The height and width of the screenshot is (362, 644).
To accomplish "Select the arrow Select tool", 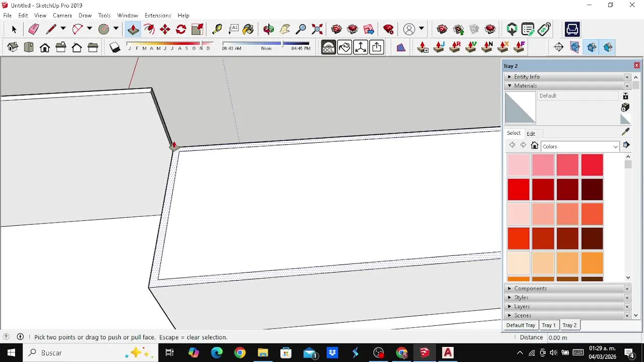I will pos(14,30).
